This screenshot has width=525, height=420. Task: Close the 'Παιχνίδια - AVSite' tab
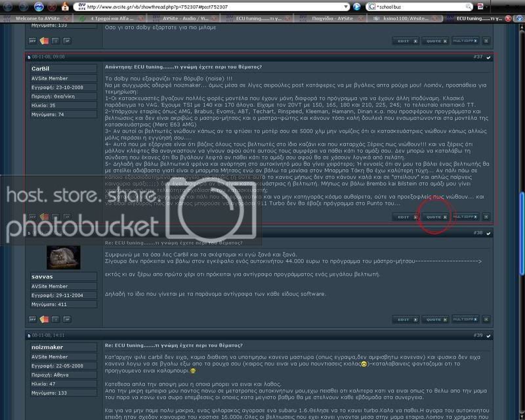362,18
